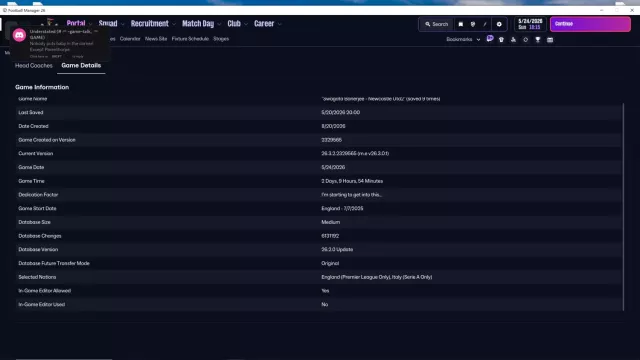Open the bookmark flag icon in top toolbar

[460, 24]
